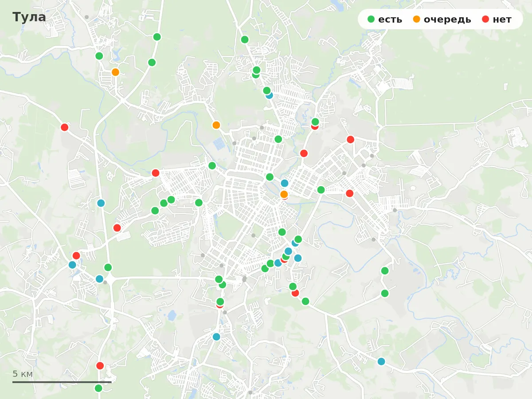
Task: Open the northernmost blue station marker
Action: [269, 95]
